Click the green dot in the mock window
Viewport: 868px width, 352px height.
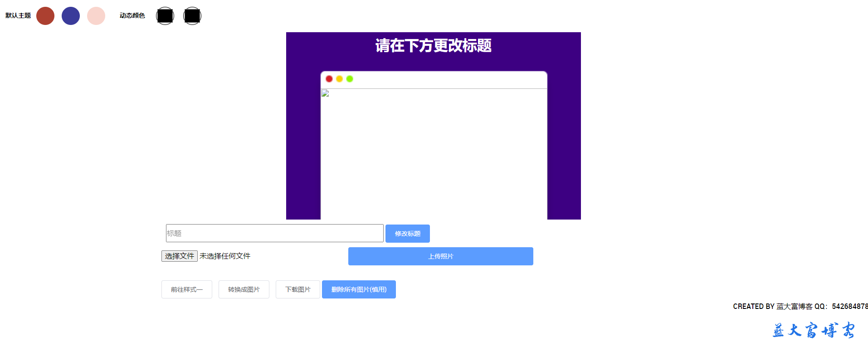350,79
